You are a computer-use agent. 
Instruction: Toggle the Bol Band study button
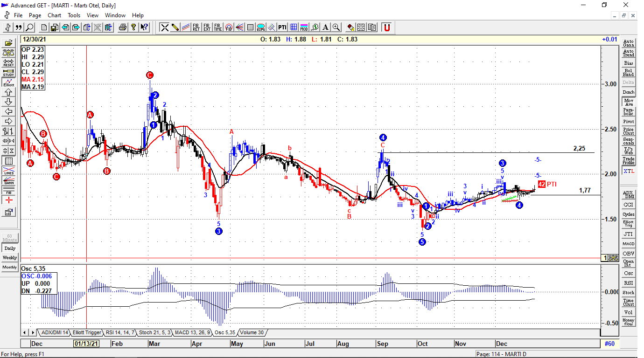[629, 72]
